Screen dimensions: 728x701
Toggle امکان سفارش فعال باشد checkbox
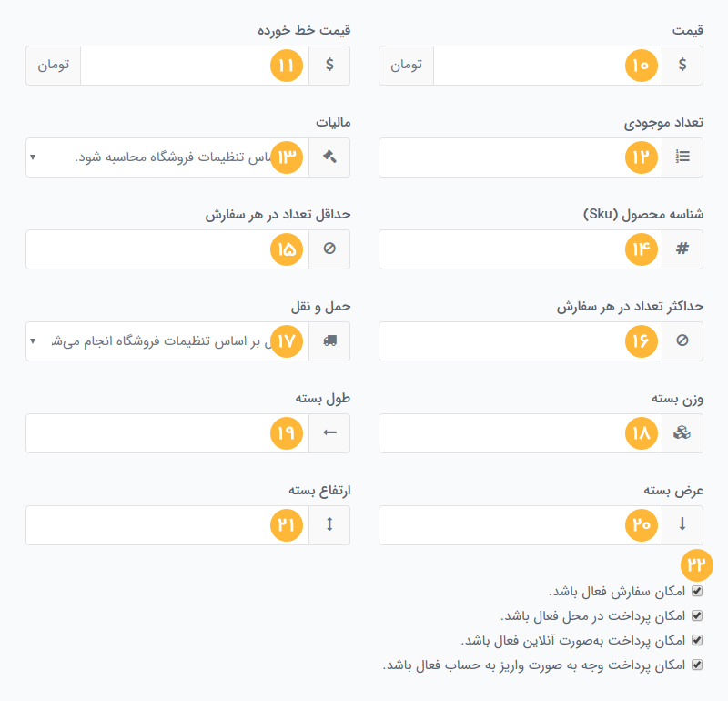pyautogui.click(x=698, y=591)
